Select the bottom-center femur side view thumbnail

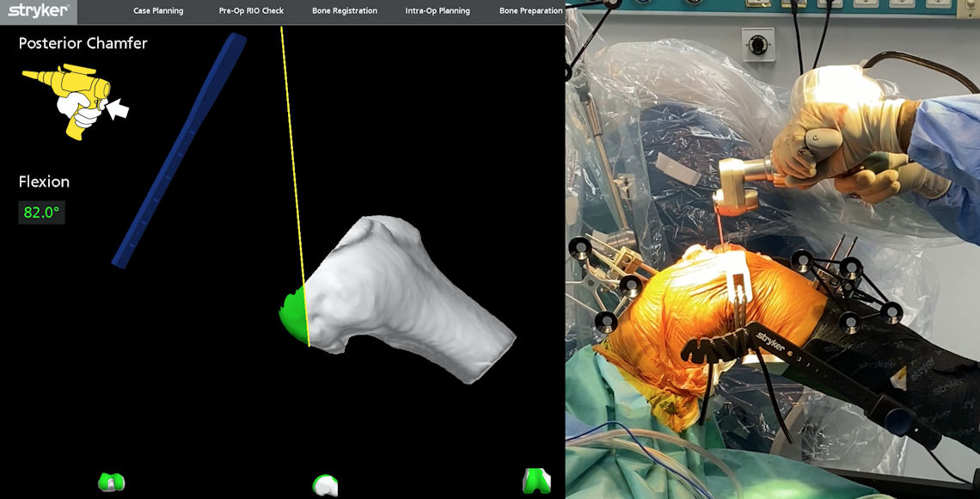325,484
